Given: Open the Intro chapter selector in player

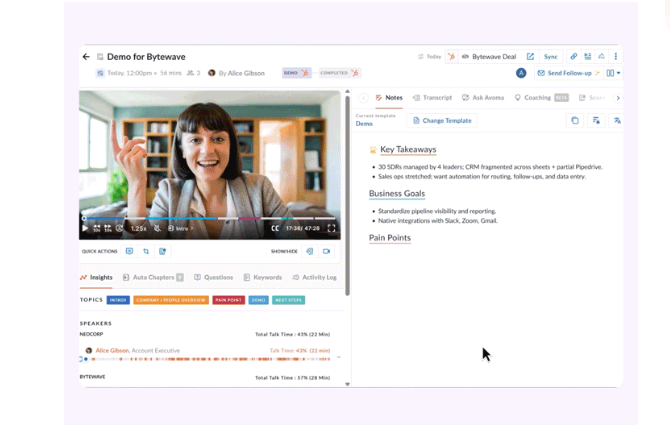Looking at the screenshot, I should tap(180, 229).
